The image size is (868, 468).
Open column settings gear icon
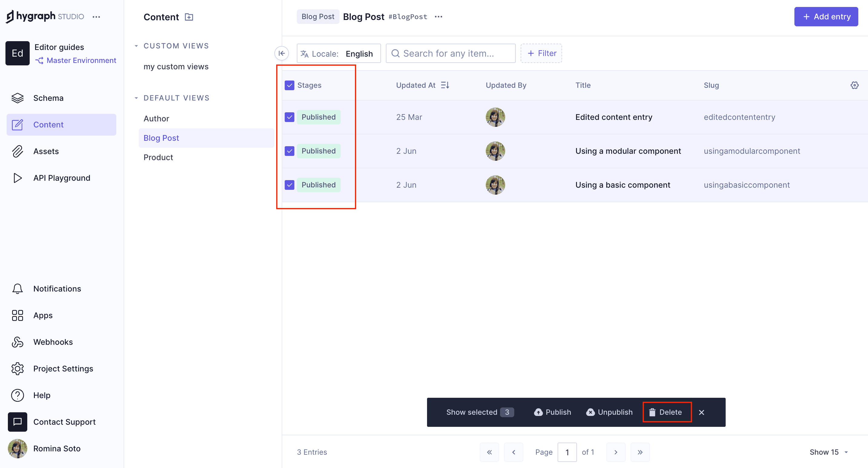click(x=854, y=85)
